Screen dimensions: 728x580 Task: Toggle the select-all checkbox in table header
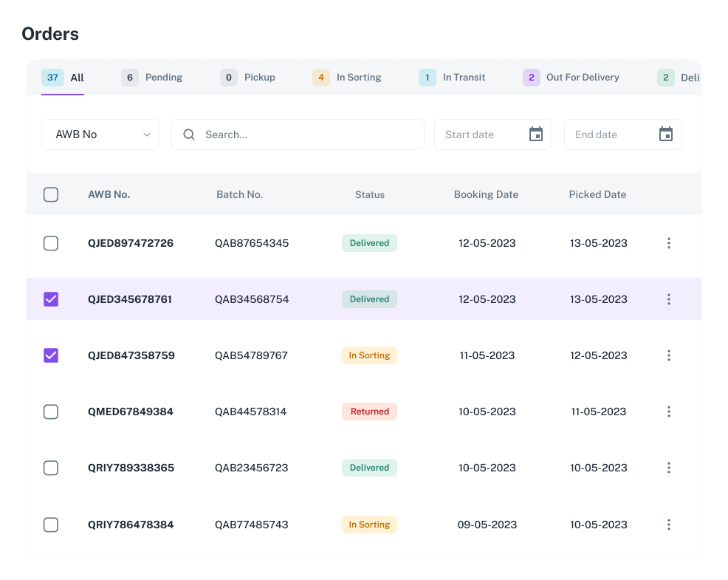click(x=51, y=194)
